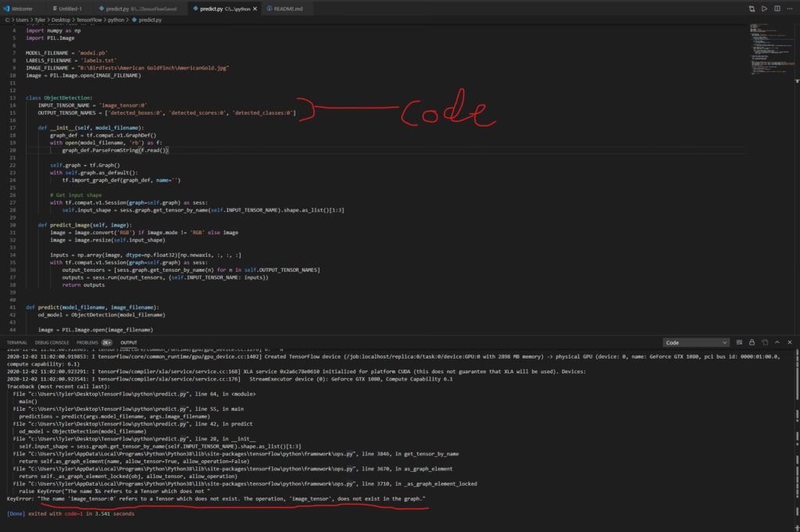800x532 pixels.
Task: Click the Run Code play icon
Action: pos(764,9)
